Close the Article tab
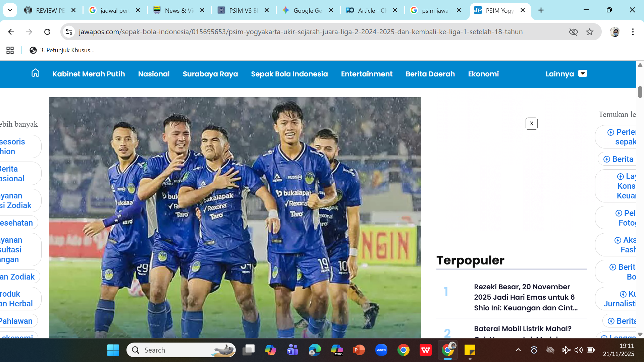Screen dimensions: 644x362 pyautogui.click(x=395, y=10)
